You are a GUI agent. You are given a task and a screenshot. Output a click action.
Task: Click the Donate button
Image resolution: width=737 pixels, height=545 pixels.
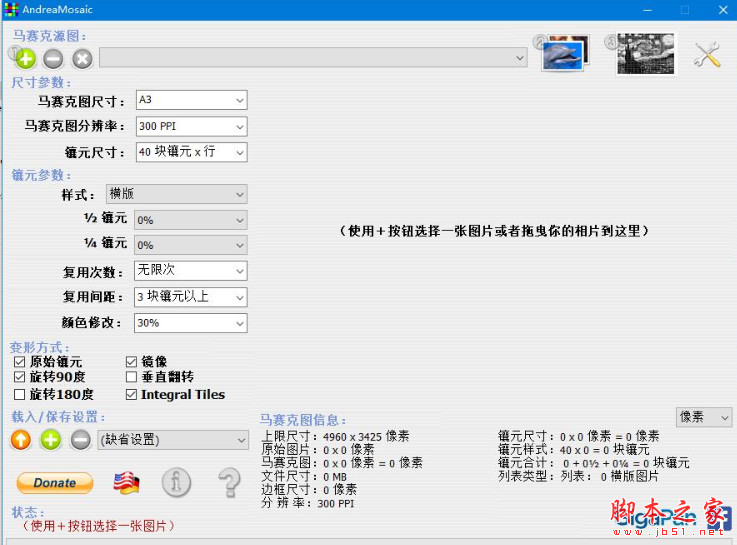click(55, 483)
